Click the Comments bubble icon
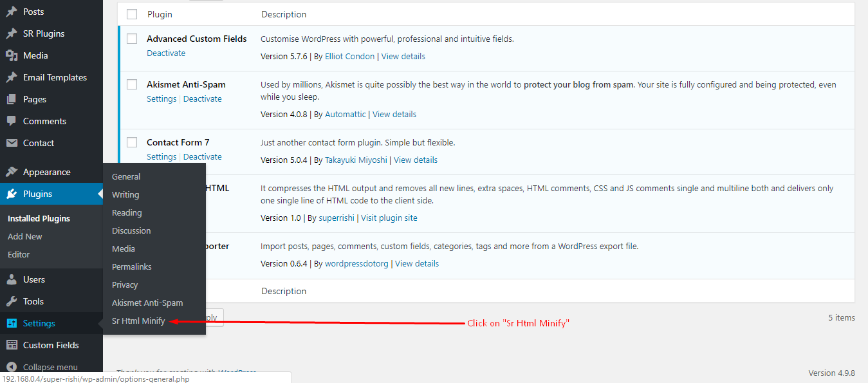The width and height of the screenshot is (868, 383). [12, 121]
